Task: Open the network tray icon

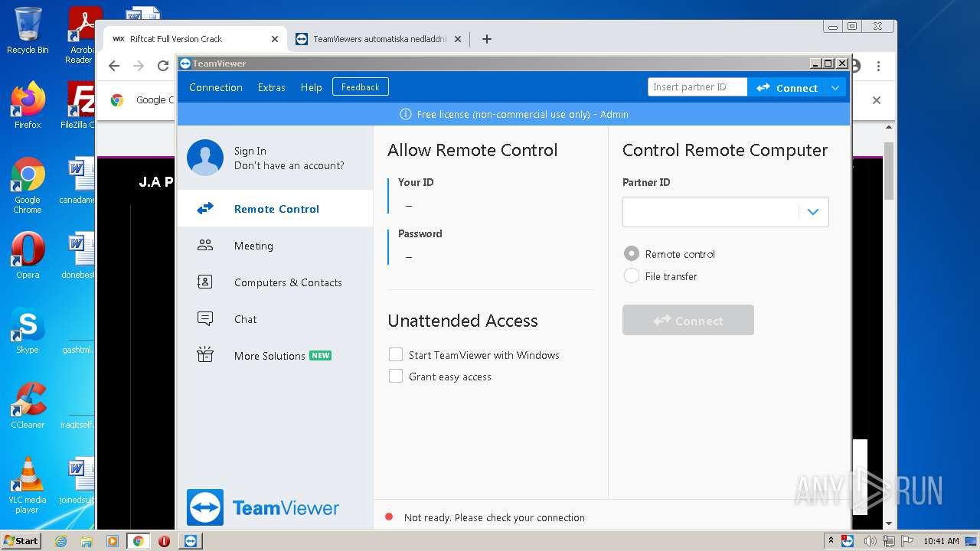Action: [x=889, y=541]
